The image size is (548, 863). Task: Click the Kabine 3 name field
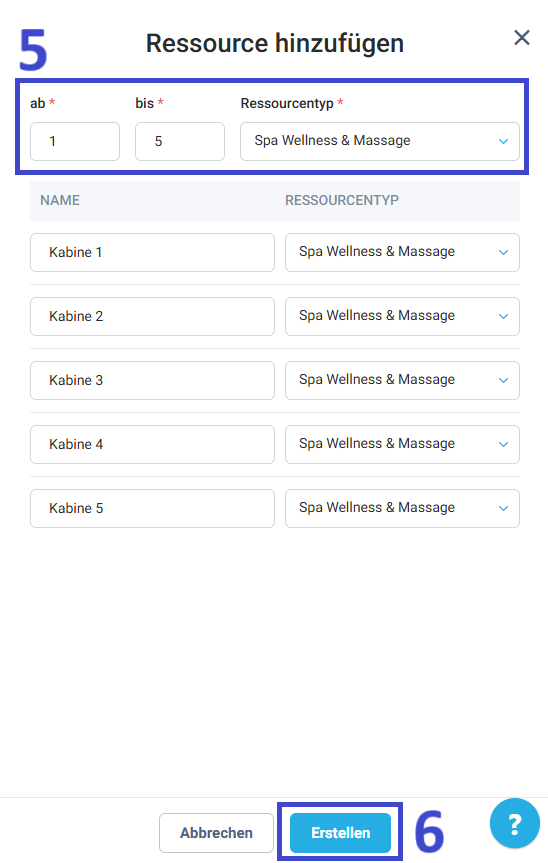[152, 380]
